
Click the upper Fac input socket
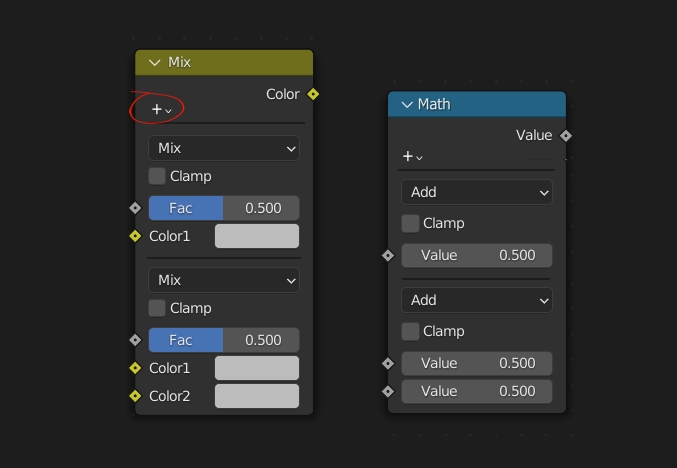coord(135,208)
